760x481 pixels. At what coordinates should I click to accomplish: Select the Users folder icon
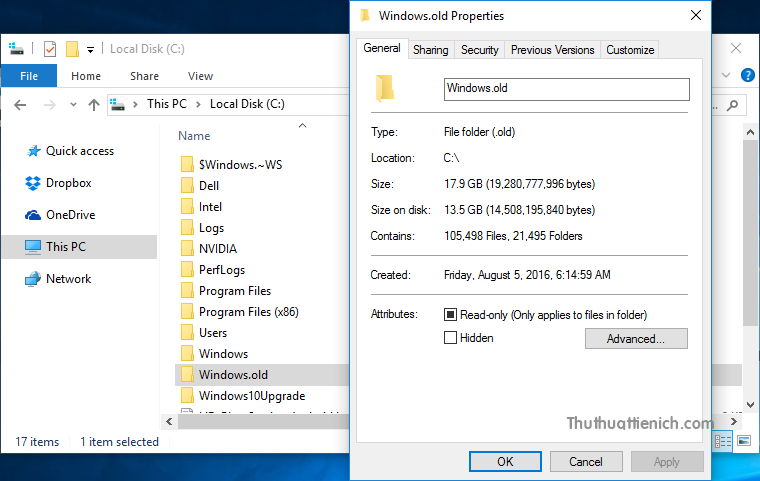point(187,332)
